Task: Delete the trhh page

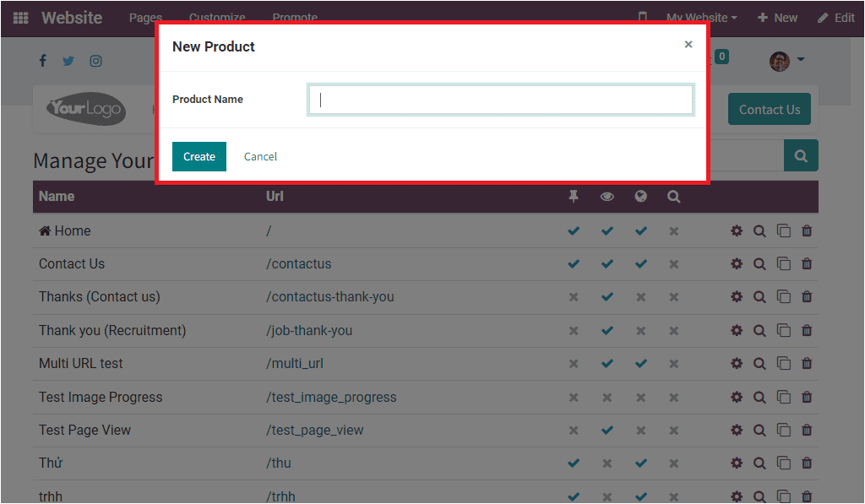Action: point(807,496)
